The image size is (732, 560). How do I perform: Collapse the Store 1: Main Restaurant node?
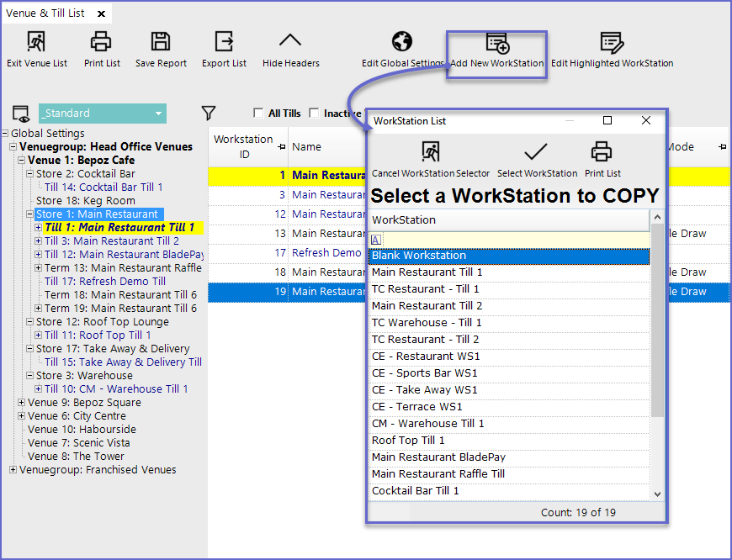point(29,214)
